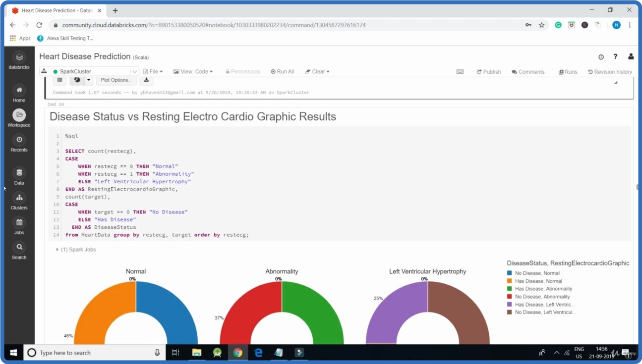
Task: Open Search in the sidebar
Action: click(x=19, y=250)
